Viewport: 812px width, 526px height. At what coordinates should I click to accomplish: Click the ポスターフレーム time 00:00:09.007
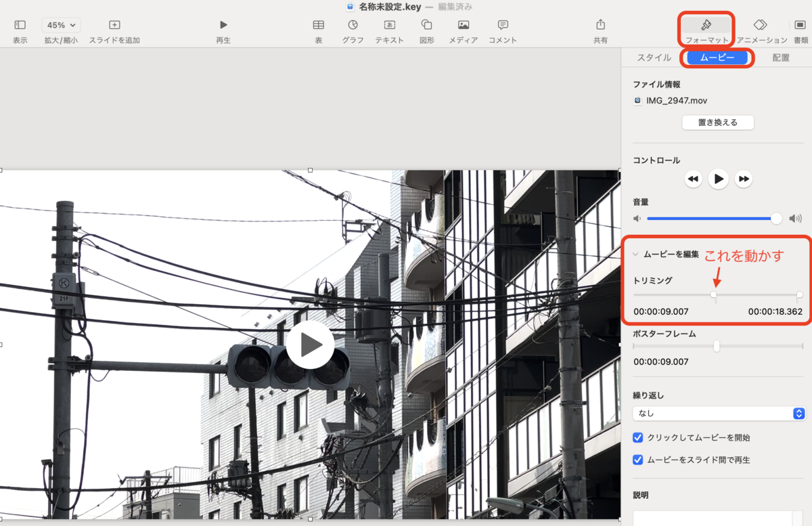click(661, 362)
